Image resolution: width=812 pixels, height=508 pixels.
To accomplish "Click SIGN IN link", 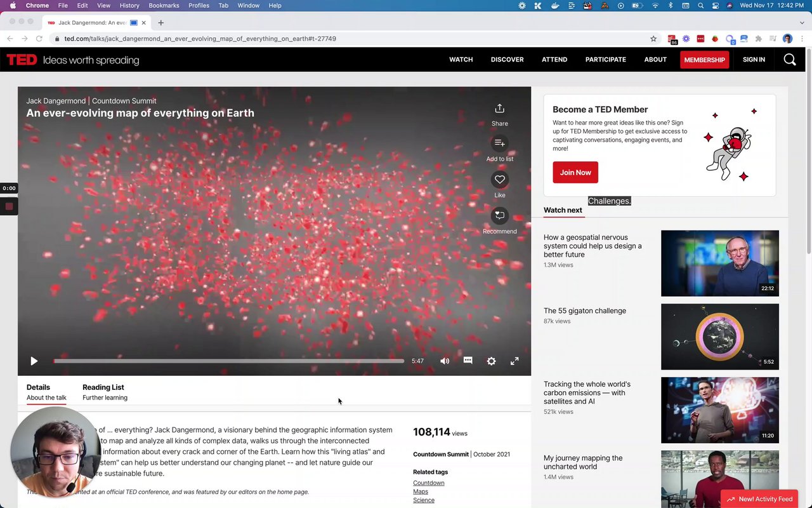I will (x=754, y=60).
